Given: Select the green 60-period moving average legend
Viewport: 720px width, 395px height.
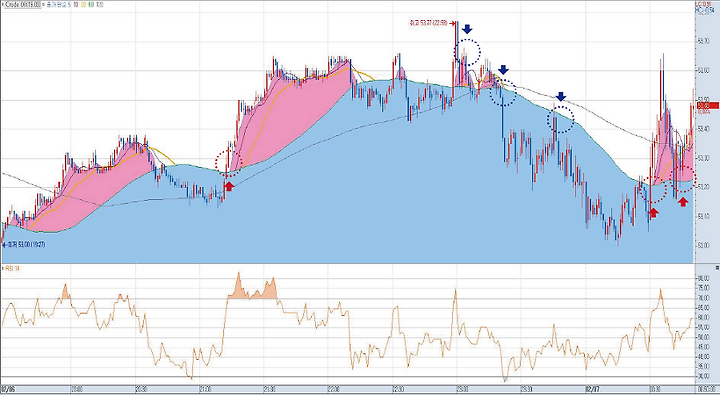Looking at the screenshot, I should point(91,5).
